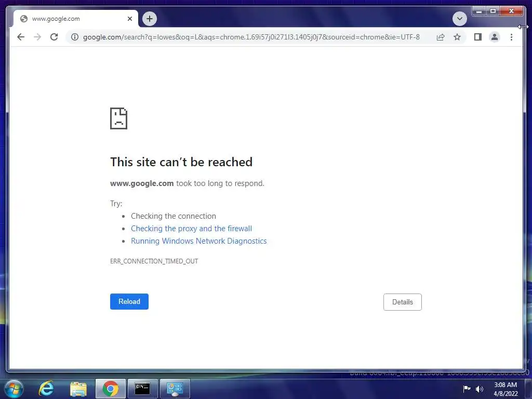Click the volume speaker tray icon
Image resolution: width=532 pixels, height=399 pixels.
pyautogui.click(x=480, y=389)
